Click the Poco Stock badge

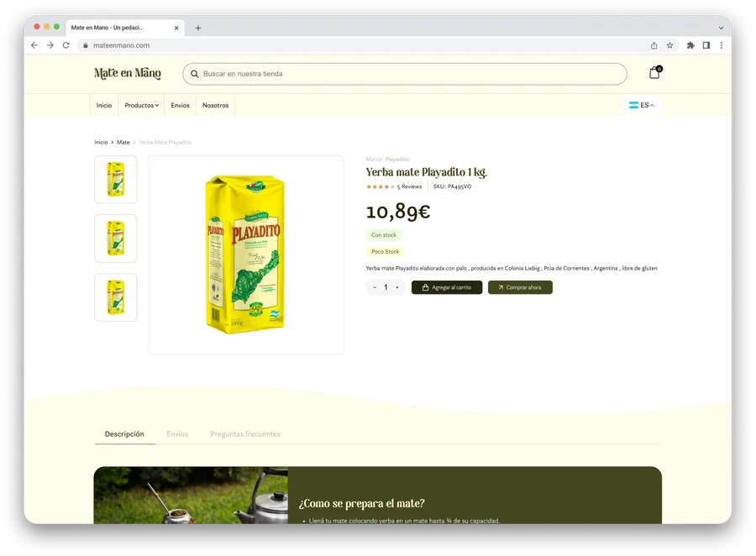[x=386, y=252]
